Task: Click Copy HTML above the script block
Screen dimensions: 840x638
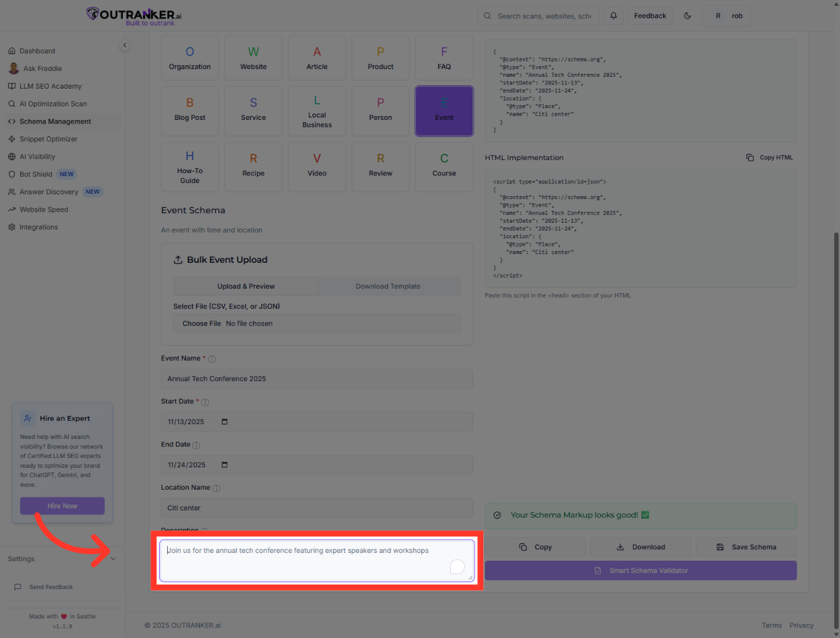Action: (x=770, y=158)
